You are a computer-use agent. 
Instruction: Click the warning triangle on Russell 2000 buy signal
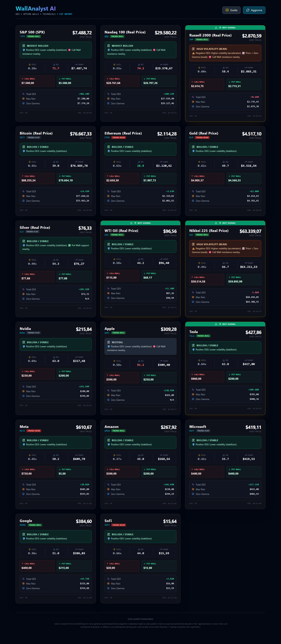click(216, 28)
